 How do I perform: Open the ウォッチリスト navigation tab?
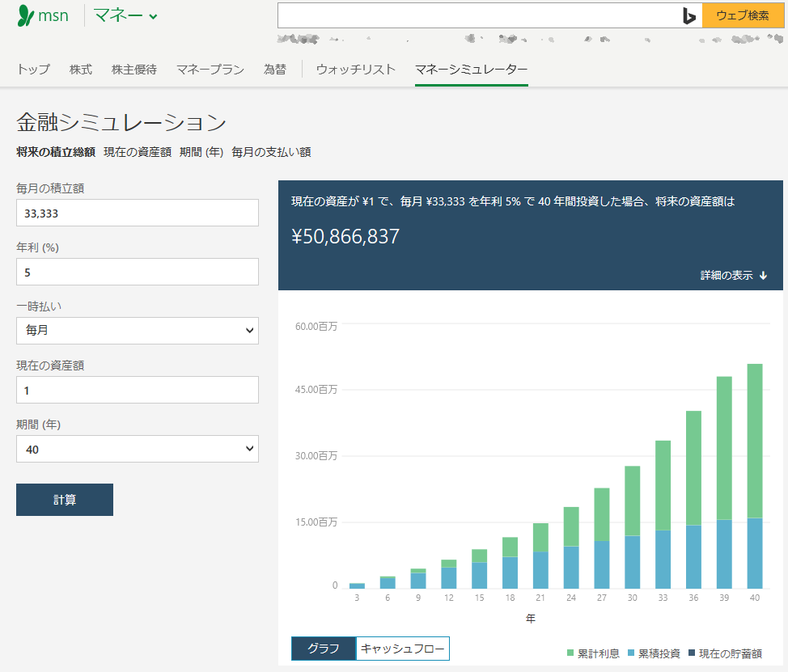(356, 70)
